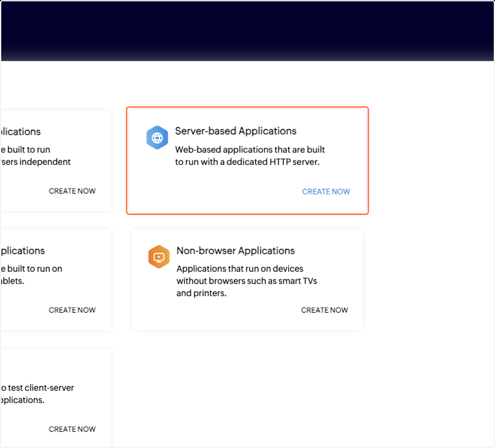Click text 'to run with a dedicated HTTP server.'
The width and height of the screenshot is (495, 448).
click(247, 162)
